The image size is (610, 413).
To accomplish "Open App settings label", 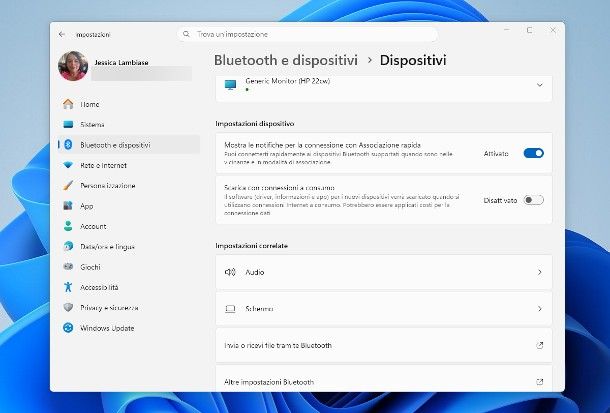I will 86,206.
